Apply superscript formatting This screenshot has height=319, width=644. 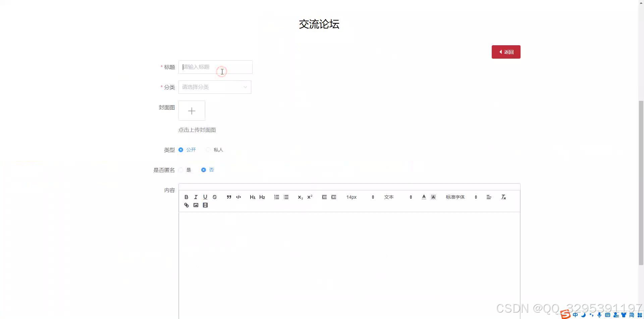[310, 197]
